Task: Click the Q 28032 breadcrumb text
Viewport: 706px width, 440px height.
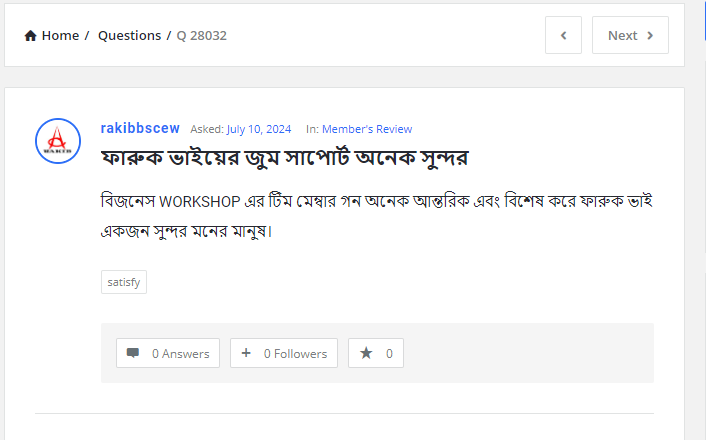Action: point(202,36)
